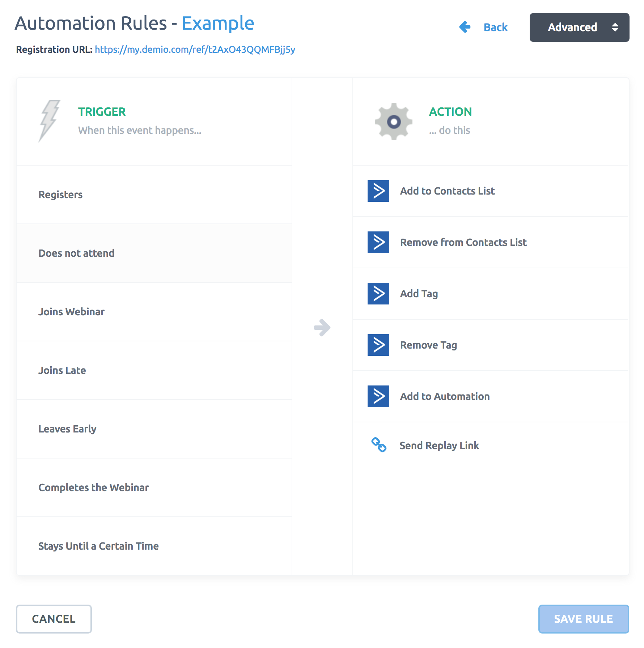This screenshot has width=644, height=648.
Task: Click the Example webinar title link
Action: pyautogui.click(x=218, y=24)
